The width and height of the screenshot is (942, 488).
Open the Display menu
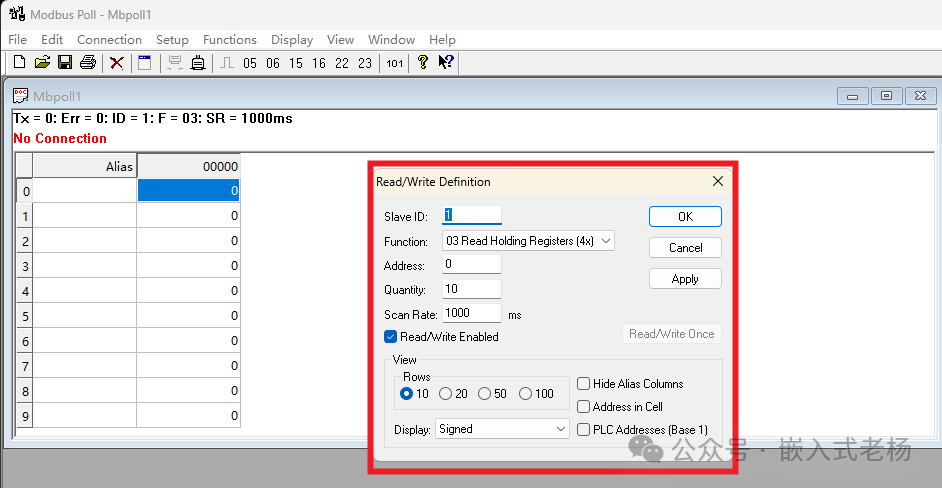(x=292, y=40)
